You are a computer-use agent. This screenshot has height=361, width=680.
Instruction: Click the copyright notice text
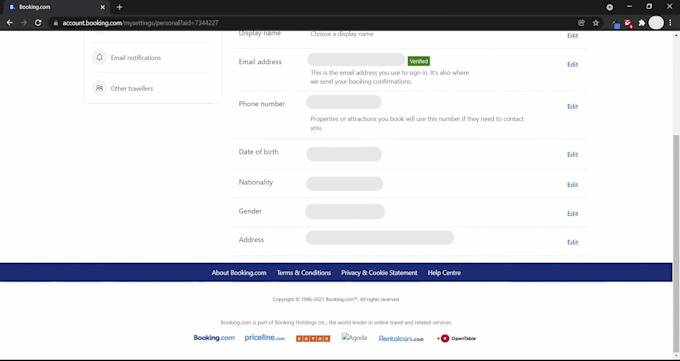point(336,299)
